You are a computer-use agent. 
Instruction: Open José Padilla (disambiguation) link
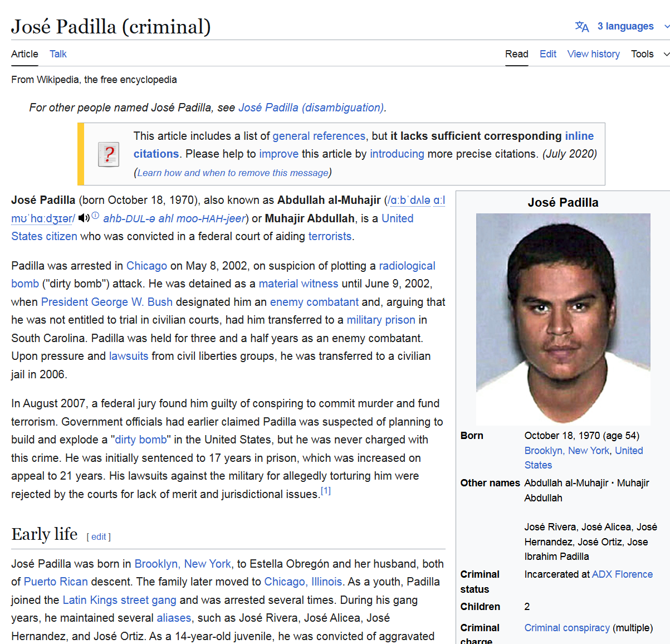click(311, 108)
